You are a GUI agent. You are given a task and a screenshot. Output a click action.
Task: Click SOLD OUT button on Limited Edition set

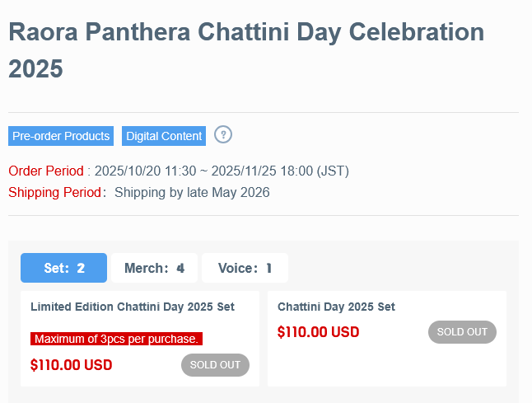point(215,365)
